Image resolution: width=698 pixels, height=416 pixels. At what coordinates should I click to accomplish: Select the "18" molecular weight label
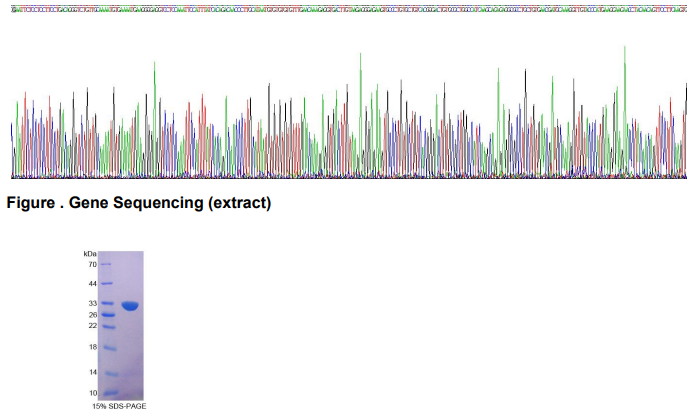point(93,347)
